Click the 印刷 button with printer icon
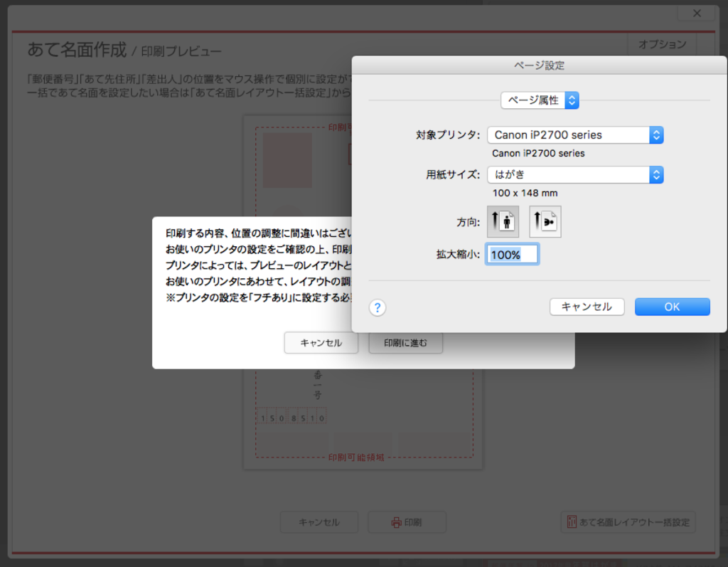 tap(407, 522)
